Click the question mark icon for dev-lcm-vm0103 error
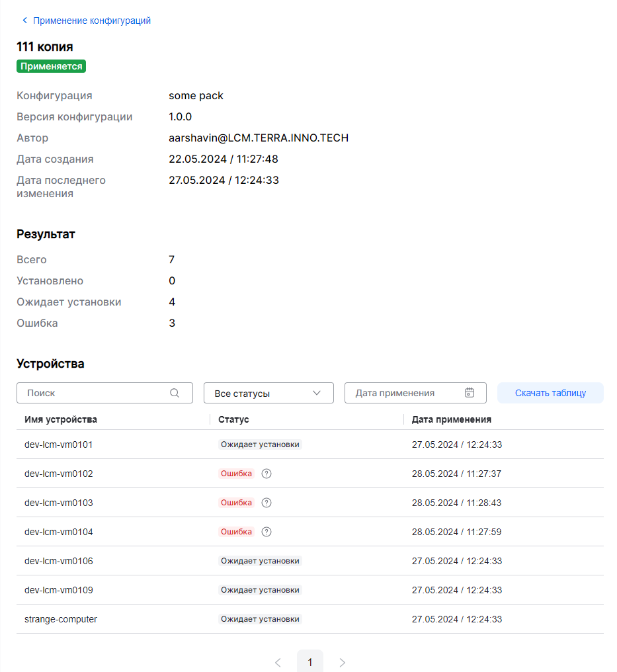Viewport: 617px width, 672px height. point(267,503)
